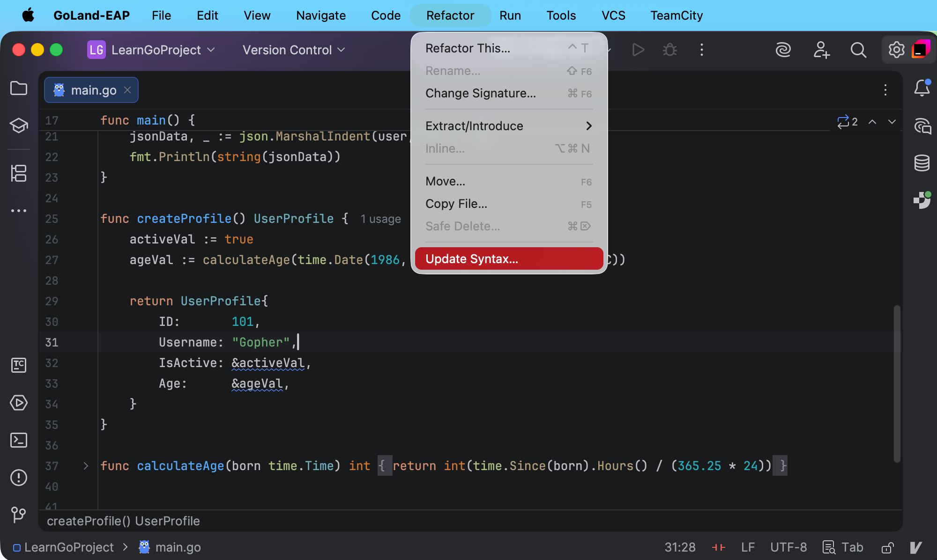
Task: Click the LF line separator button
Action: pyautogui.click(x=748, y=547)
